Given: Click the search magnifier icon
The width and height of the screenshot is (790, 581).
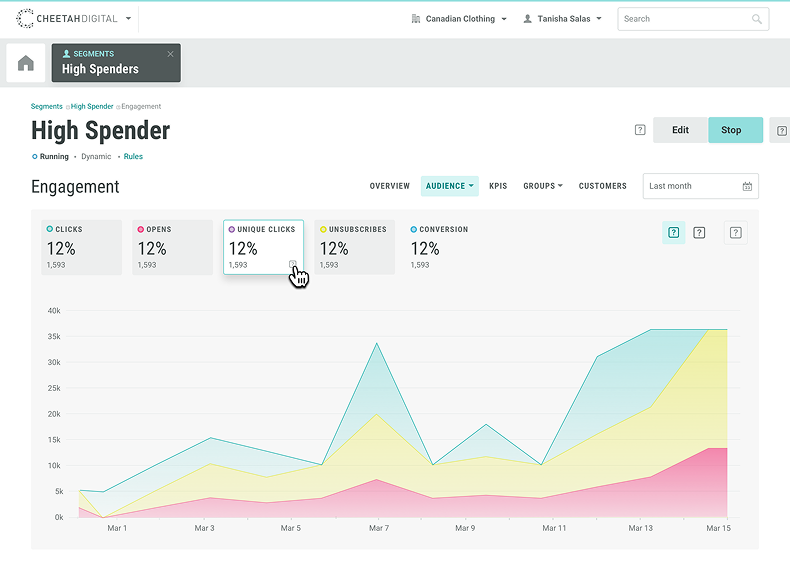Looking at the screenshot, I should (757, 19).
